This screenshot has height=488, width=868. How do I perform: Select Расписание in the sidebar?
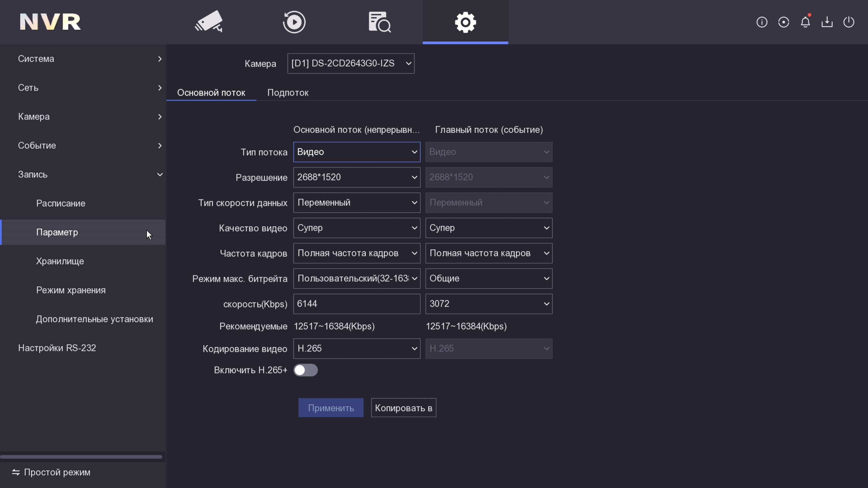(61, 203)
